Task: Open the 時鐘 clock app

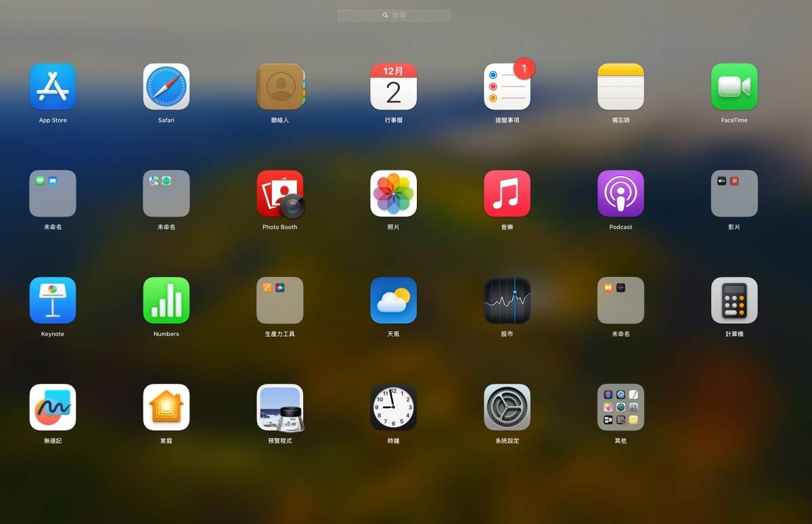Action: coord(394,408)
